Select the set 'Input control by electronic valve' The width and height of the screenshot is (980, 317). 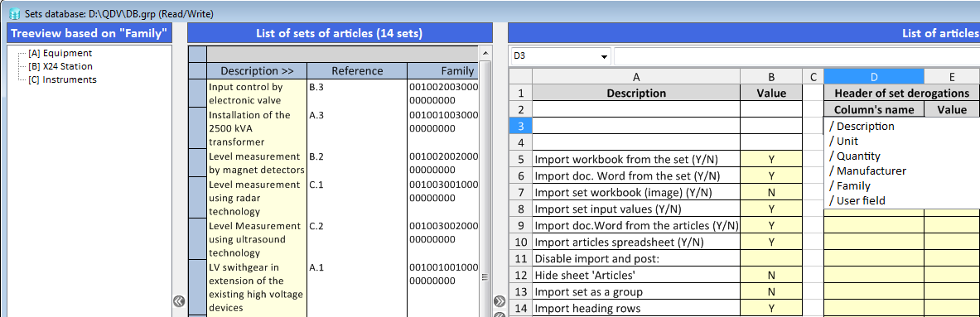[257, 94]
